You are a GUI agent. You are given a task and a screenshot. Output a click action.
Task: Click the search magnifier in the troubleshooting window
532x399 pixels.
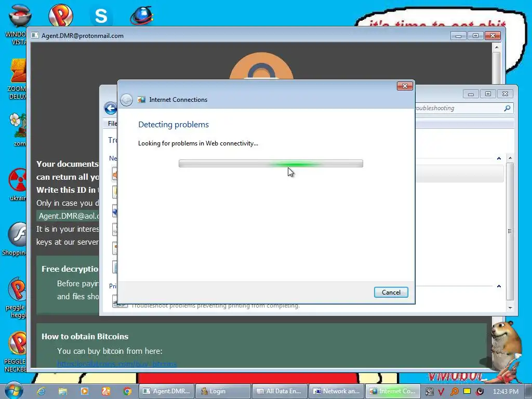pyautogui.click(x=507, y=108)
